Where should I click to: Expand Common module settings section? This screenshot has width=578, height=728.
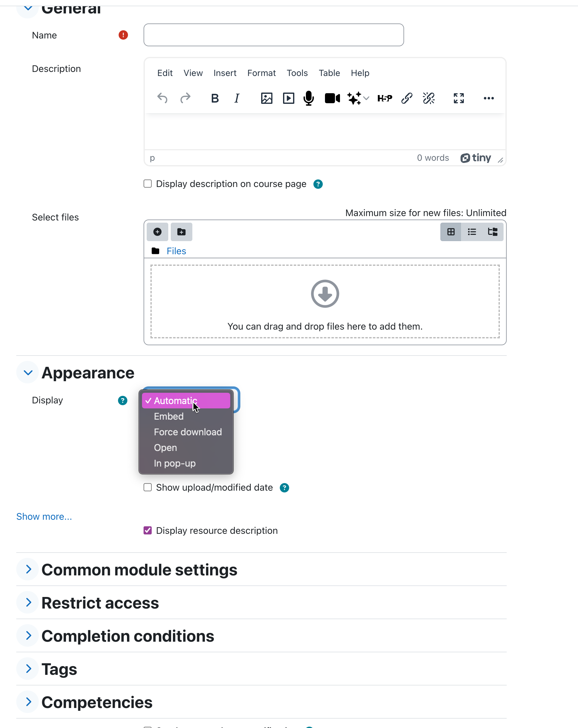click(x=28, y=570)
